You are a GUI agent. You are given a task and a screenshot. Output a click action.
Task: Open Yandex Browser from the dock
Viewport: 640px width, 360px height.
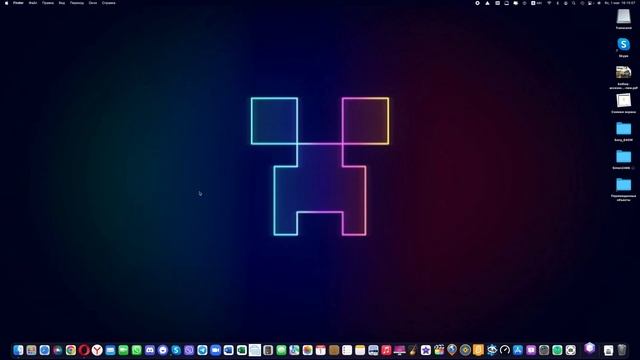pos(97,350)
